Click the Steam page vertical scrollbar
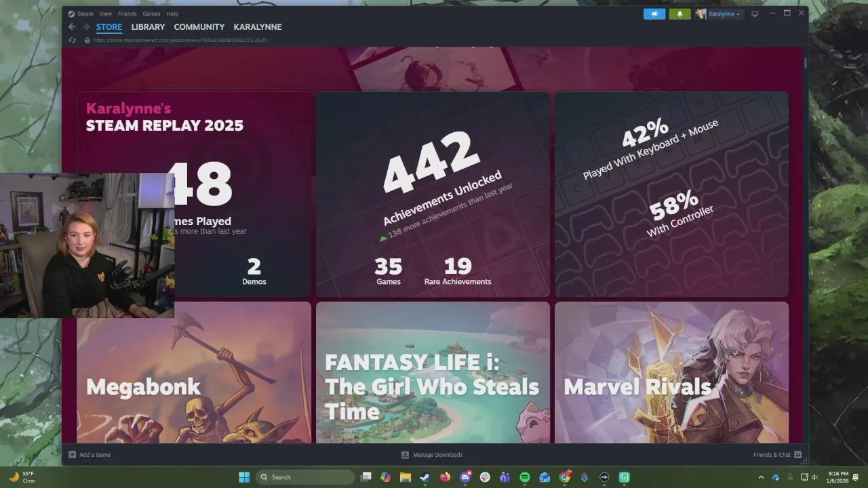Image resolution: width=868 pixels, height=488 pixels. click(806, 62)
